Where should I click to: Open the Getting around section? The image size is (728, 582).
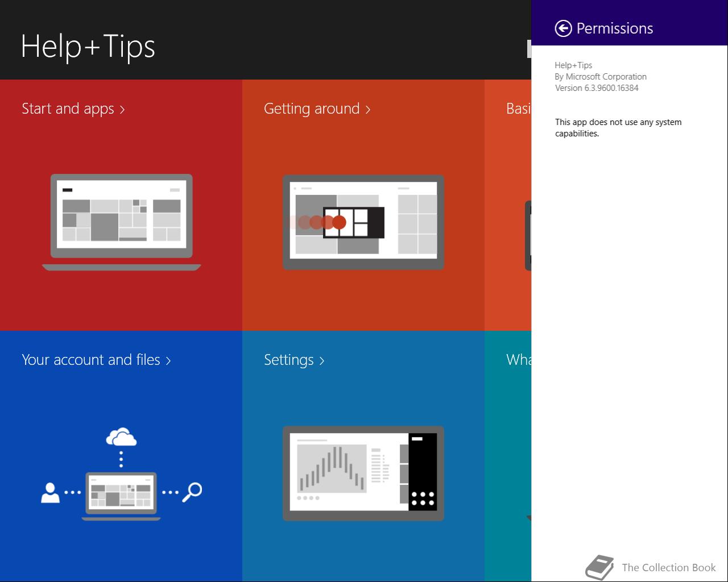pyautogui.click(x=317, y=109)
